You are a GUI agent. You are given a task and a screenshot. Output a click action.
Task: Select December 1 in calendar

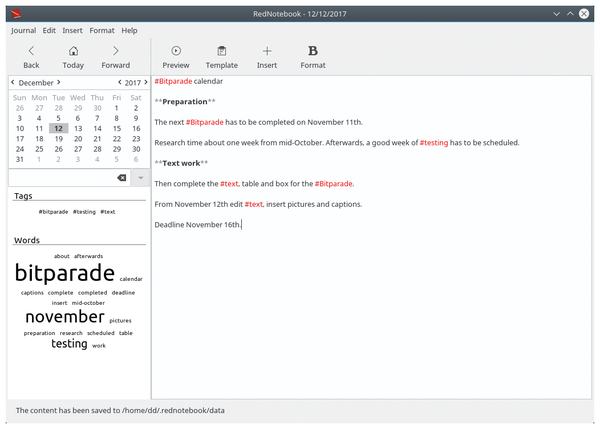[116, 108]
